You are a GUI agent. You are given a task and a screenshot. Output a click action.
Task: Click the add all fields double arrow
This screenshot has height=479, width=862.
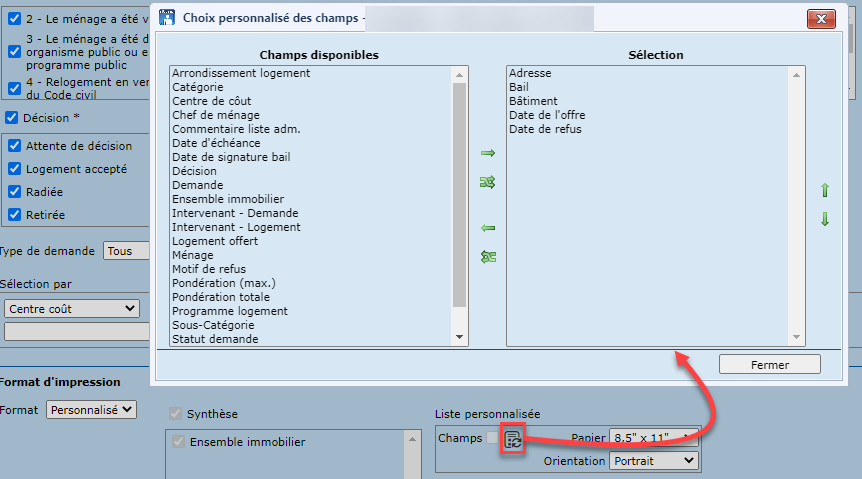click(488, 182)
